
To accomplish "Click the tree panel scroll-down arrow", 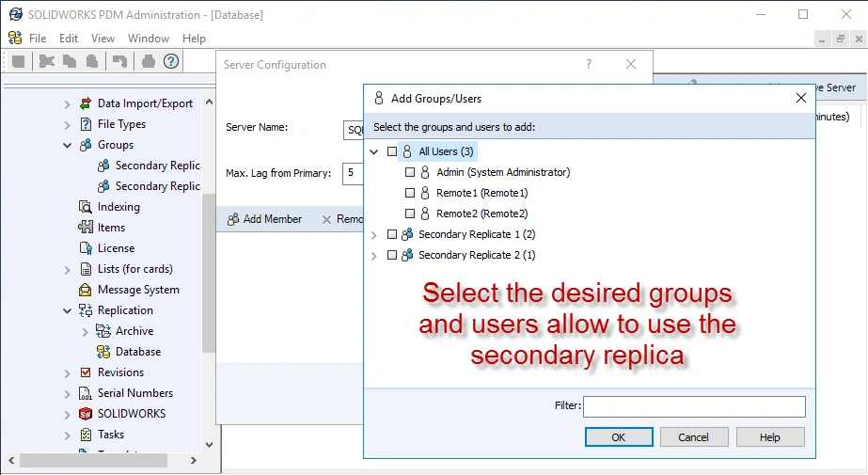I will click(x=209, y=445).
